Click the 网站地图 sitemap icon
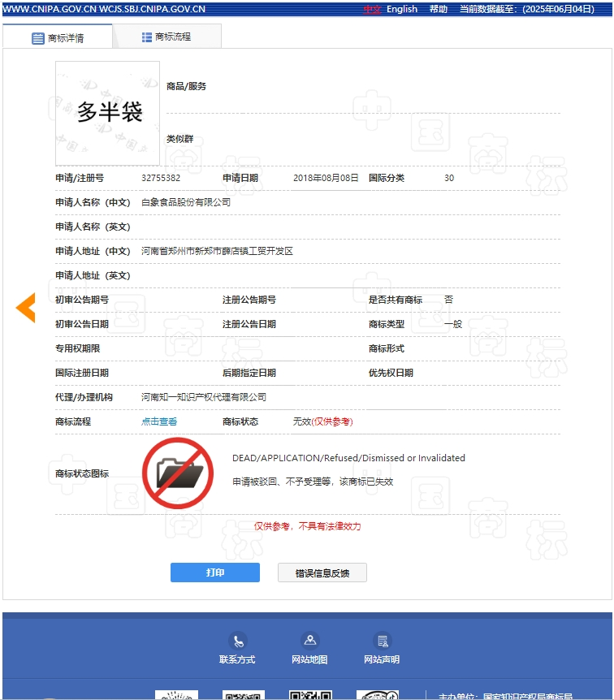The height and width of the screenshot is (700, 614). click(x=309, y=641)
